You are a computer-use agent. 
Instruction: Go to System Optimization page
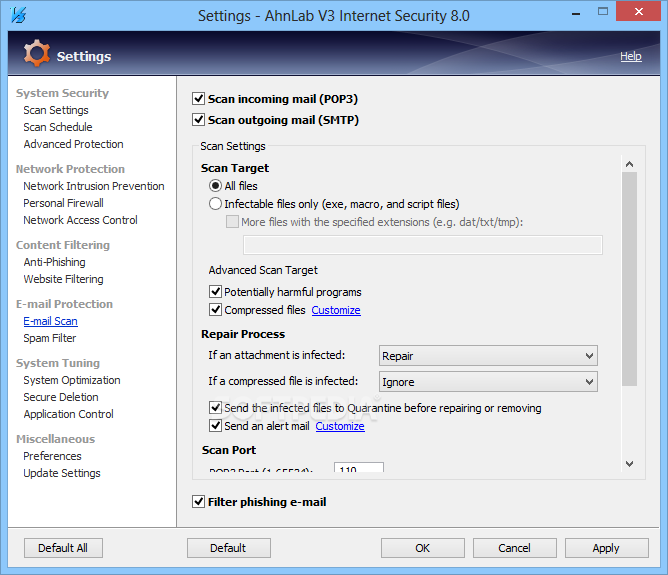click(x=72, y=380)
